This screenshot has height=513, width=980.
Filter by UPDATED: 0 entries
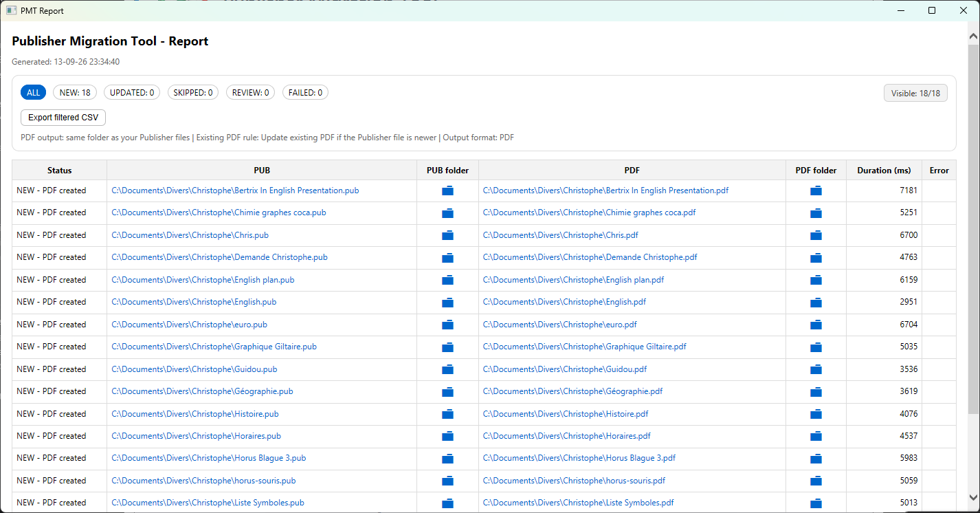click(132, 93)
